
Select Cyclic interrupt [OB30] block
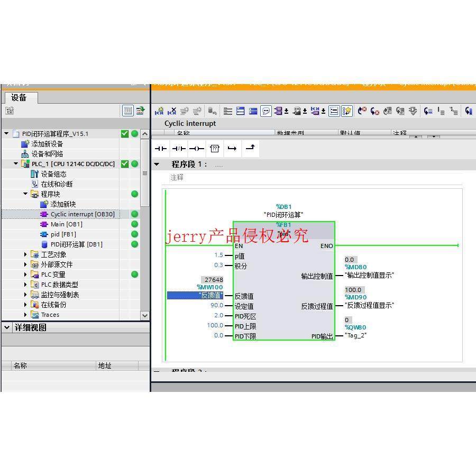click(x=83, y=214)
